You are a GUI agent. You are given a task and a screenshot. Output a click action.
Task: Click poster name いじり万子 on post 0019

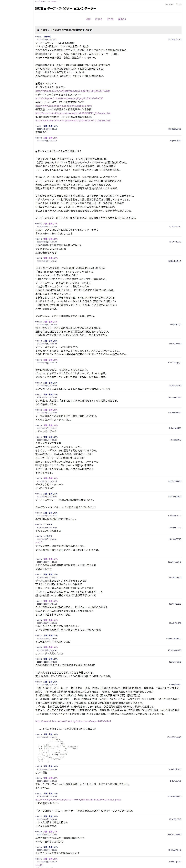(x=48, y=536)
